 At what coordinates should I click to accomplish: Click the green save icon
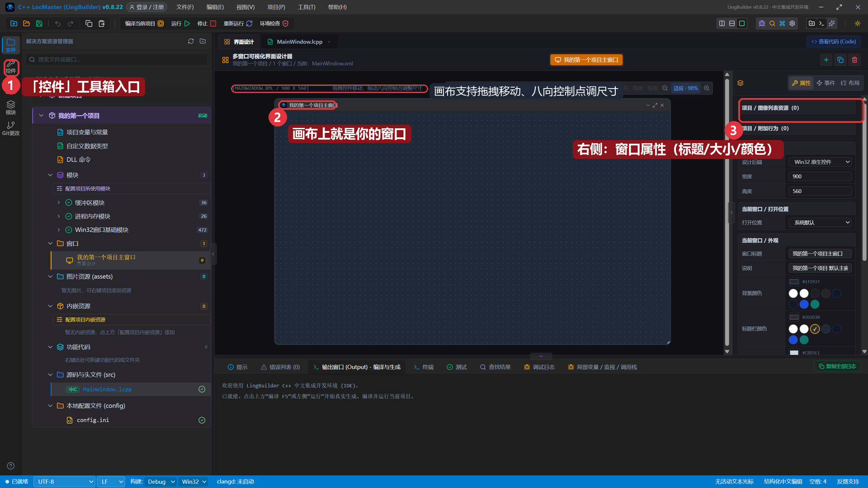(39, 23)
